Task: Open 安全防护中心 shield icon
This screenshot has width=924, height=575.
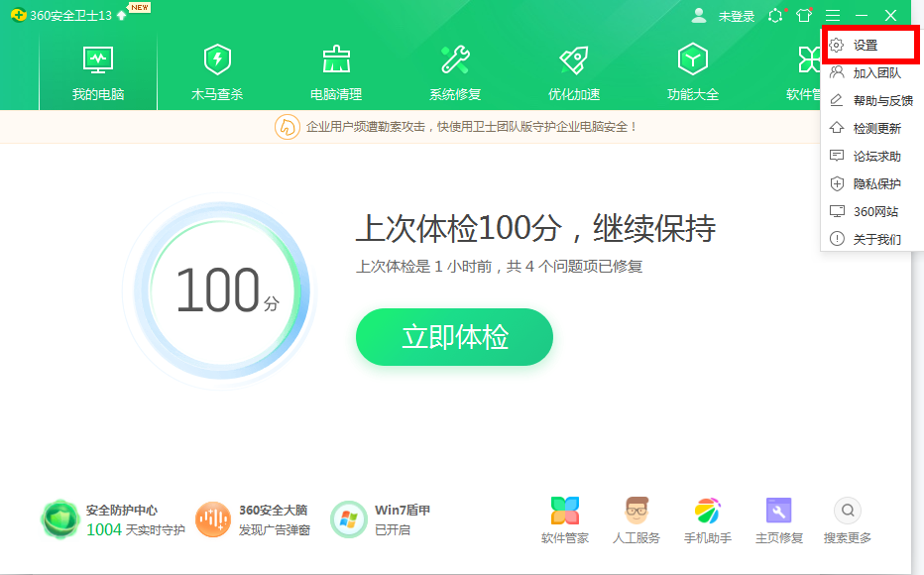Action: tap(59, 519)
